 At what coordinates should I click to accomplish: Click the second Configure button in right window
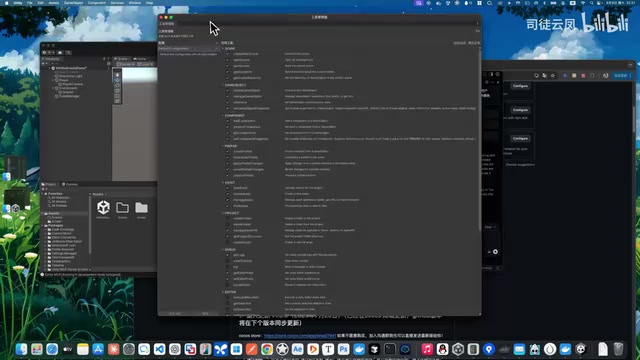[x=520, y=110]
